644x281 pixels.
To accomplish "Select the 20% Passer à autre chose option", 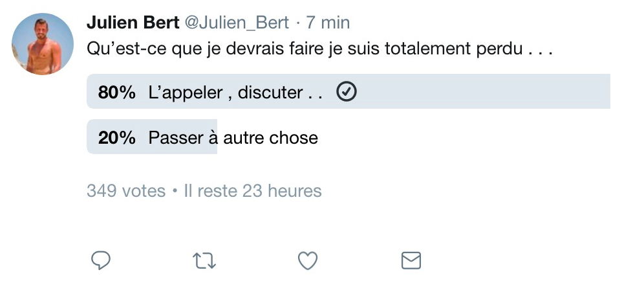I will point(349,137).
